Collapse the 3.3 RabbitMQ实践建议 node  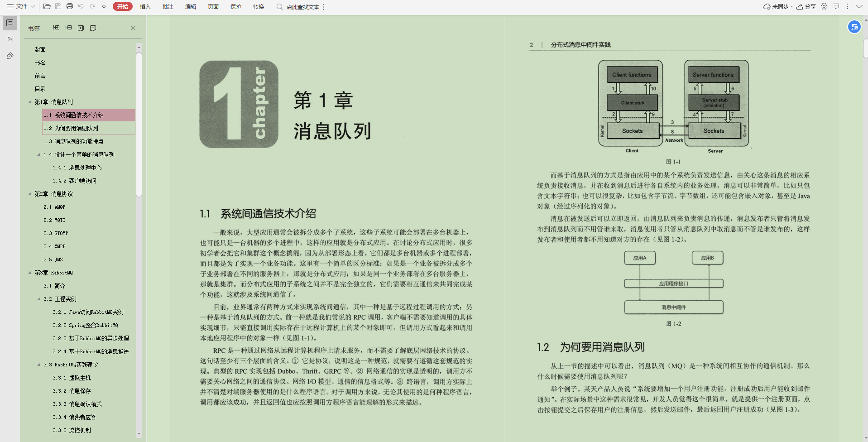(x=39, y=365)
